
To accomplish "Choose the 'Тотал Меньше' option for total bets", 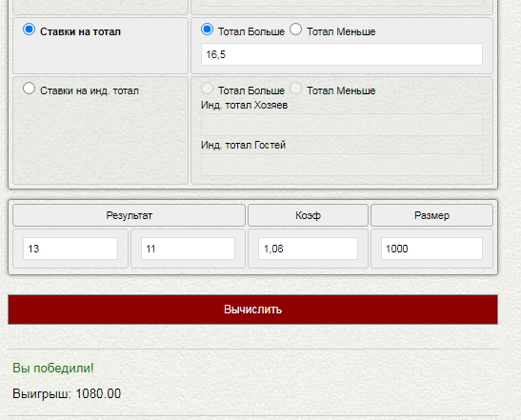I will (295, 30).
